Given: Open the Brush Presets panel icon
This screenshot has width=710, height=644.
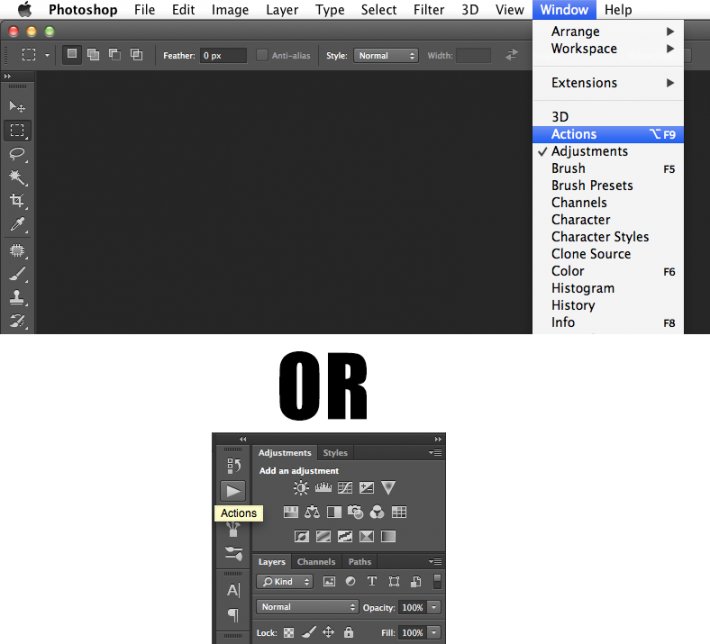Looking at the screenshot, I should [234, 530].
